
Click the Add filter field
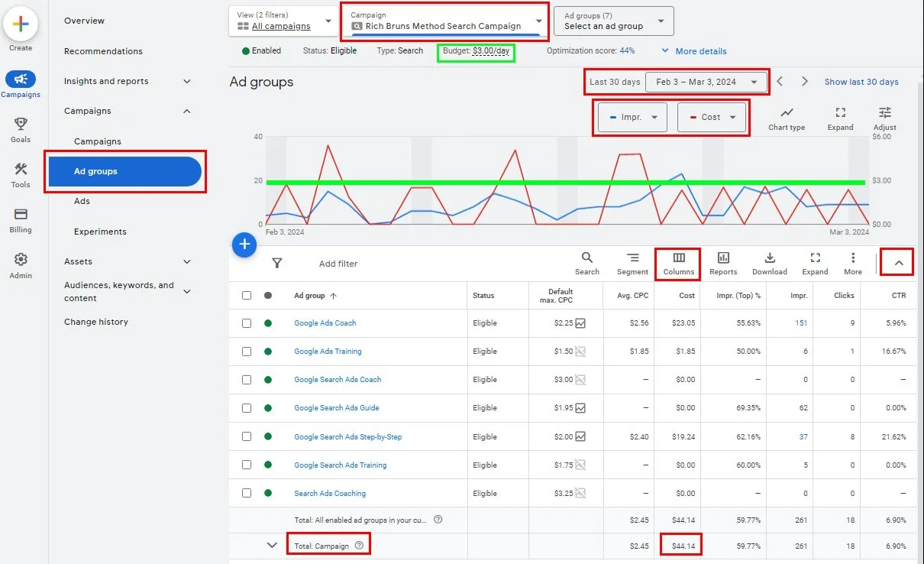[338, 264]
